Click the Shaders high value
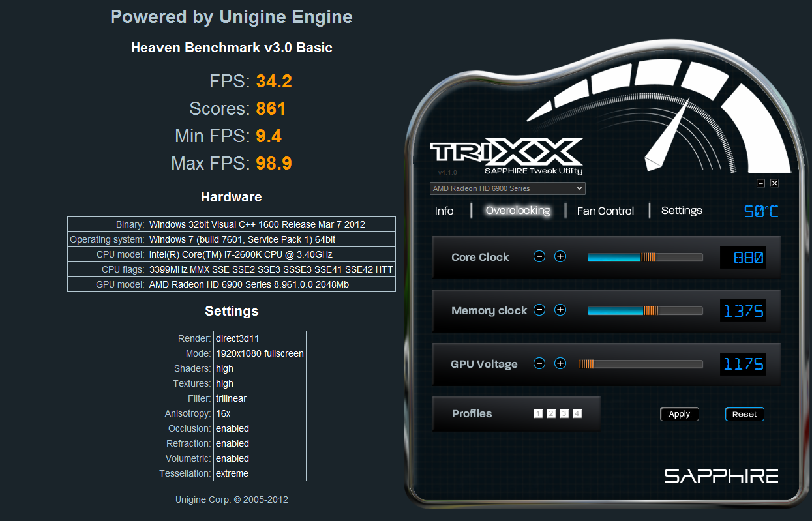This screenshot has height=521, width=812. click(x=260, y=368)
